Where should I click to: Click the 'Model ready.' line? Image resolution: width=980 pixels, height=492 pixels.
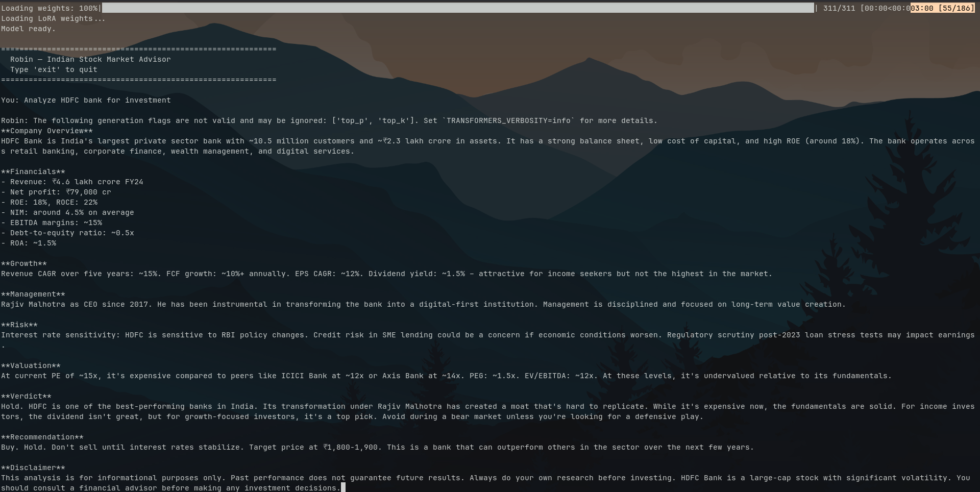point(28,29)
